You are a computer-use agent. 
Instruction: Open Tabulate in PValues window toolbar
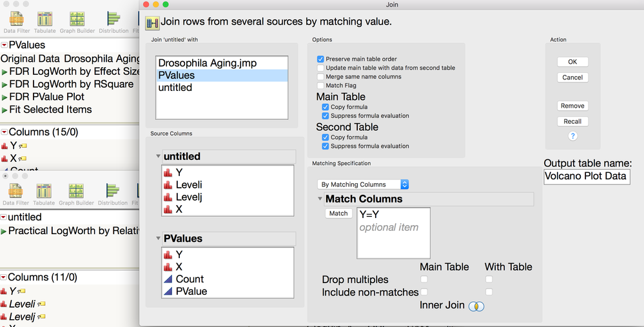pos(44,22)
